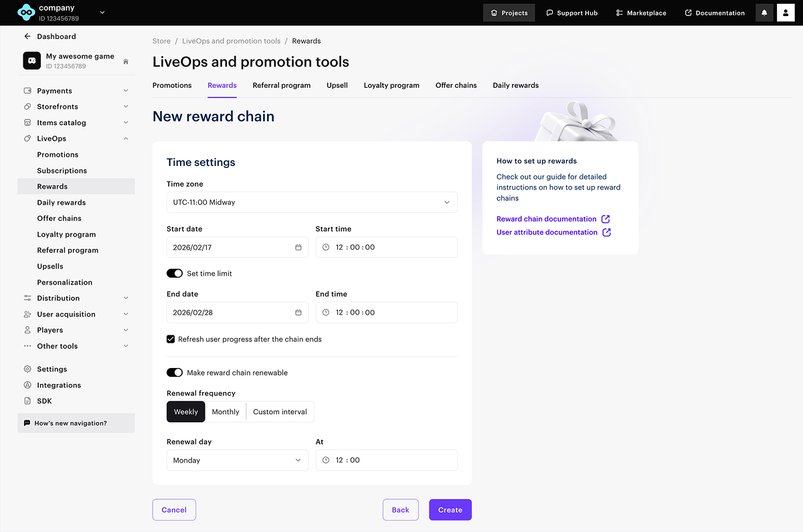Viewport: 803px width, 532px height.
Task: Disable the Set time limit toggle
Action: [x=175, y=274]
